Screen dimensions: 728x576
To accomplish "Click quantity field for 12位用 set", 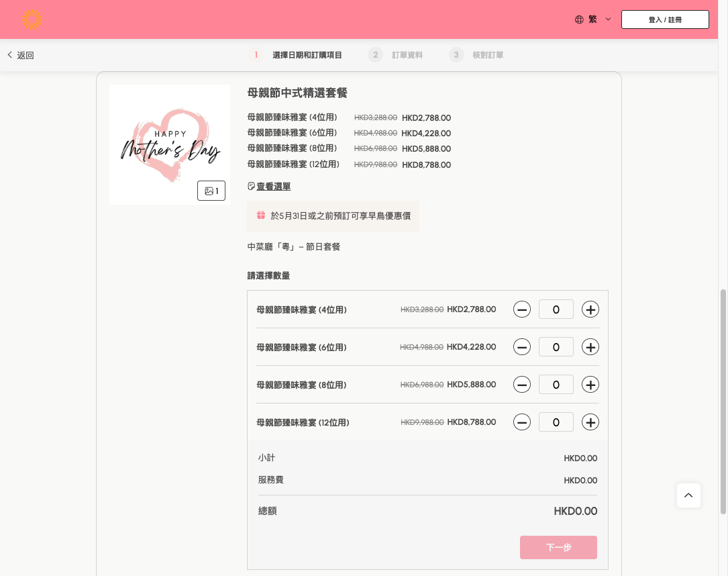I will click(x=556, y=422).
